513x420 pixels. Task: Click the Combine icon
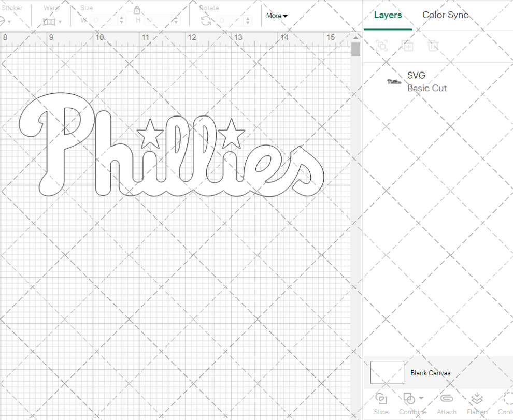[409, 399]
